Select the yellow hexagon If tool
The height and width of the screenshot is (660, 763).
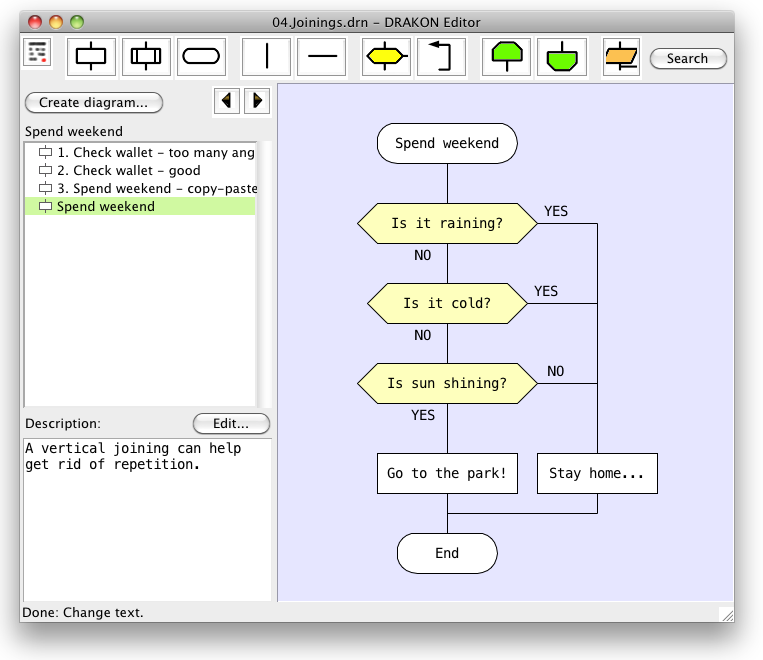coord(386,57)
